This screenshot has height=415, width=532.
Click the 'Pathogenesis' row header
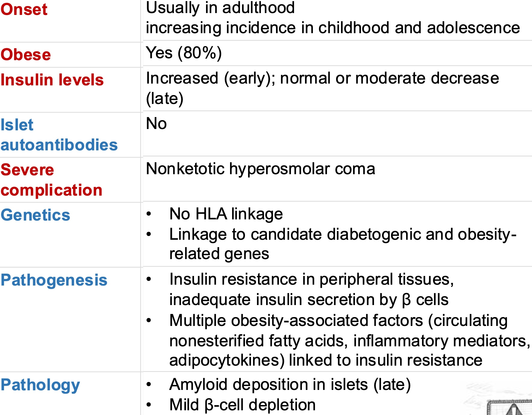tap(54, 280)
